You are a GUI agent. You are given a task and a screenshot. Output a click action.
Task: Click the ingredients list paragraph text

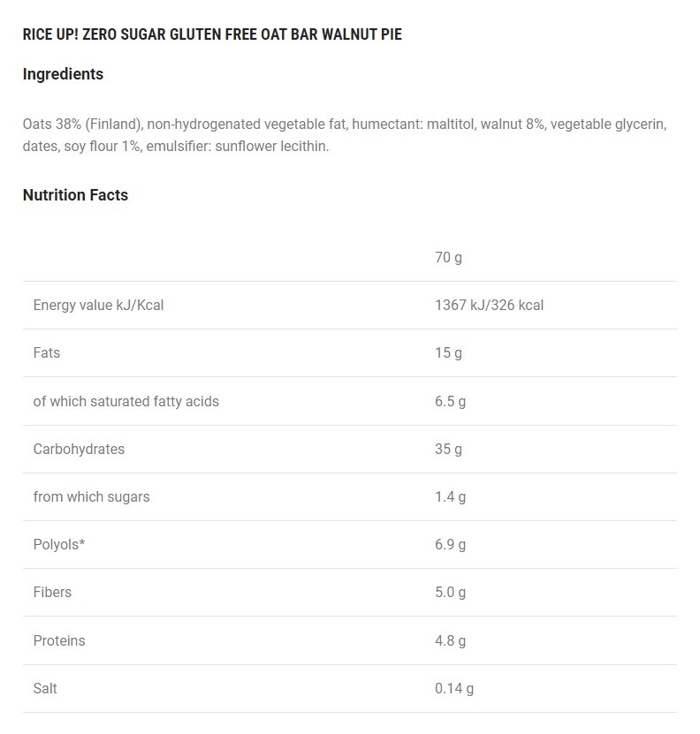pos(344,135)
